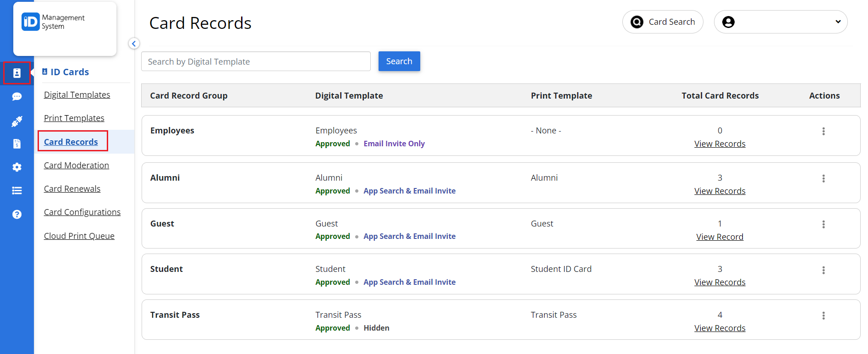The height and width of the screenshot is (354, 868).
Task: Click the ID Cards section heading
Action: click(70, 72)
